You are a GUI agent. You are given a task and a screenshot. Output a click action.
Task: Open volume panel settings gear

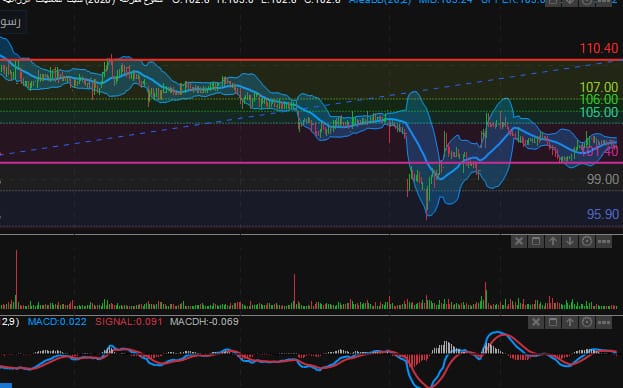click(x=587, y=241)
